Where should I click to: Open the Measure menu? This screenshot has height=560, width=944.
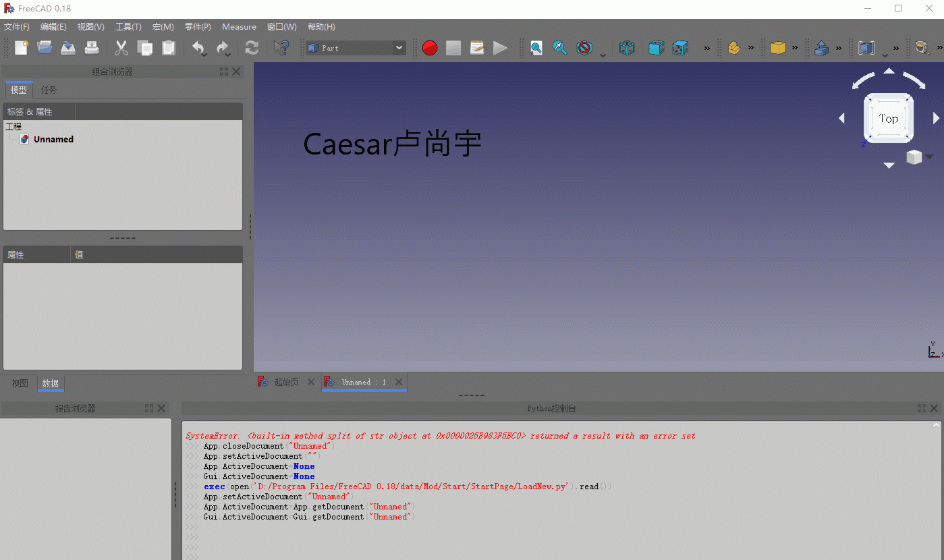pos(239,27)
